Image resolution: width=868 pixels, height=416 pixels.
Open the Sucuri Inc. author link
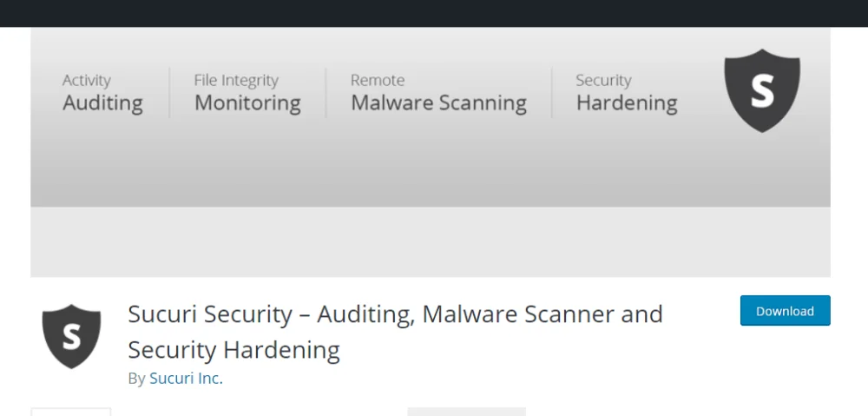tap(186, 378)
